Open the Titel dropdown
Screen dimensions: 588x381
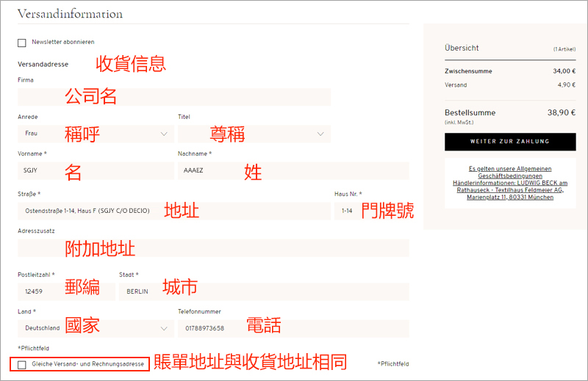(x=254, y=134)
